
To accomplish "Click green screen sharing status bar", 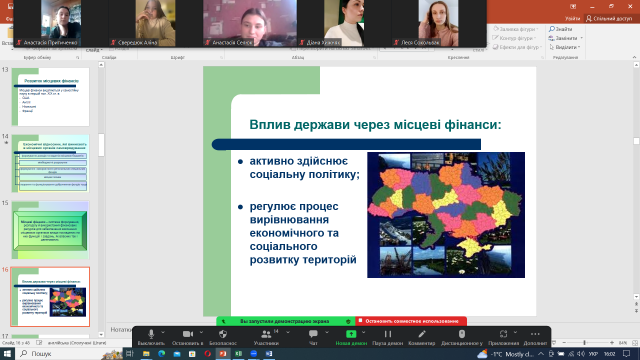I will pyautogui.click(x=286, y=321).
